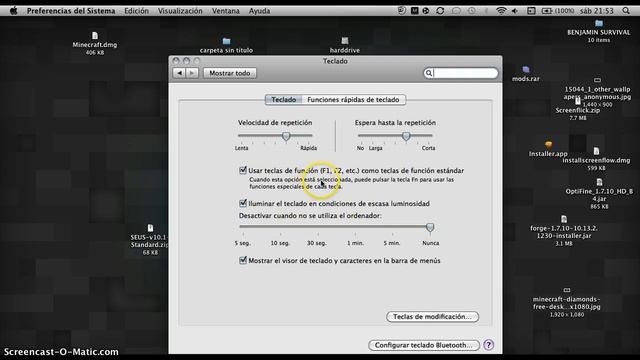Click the Mostrar todo button

(230, 73)
